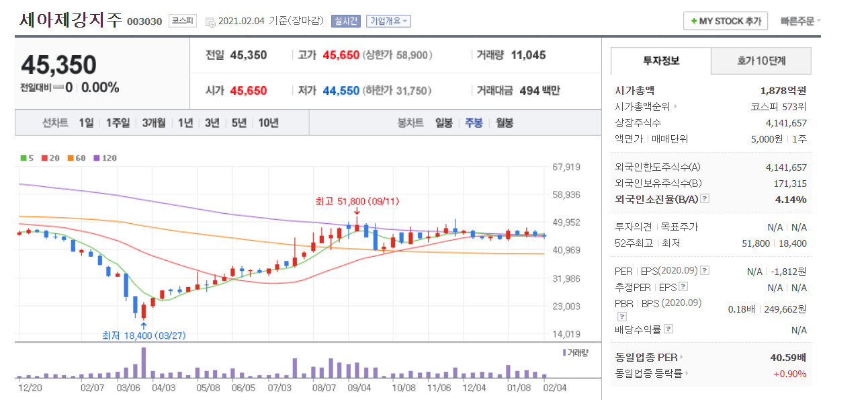Click the 코스피 market badge
Image resolution: width=868 pixels, height=400 pixels.
pyautogui.click(x=183, y=21)
